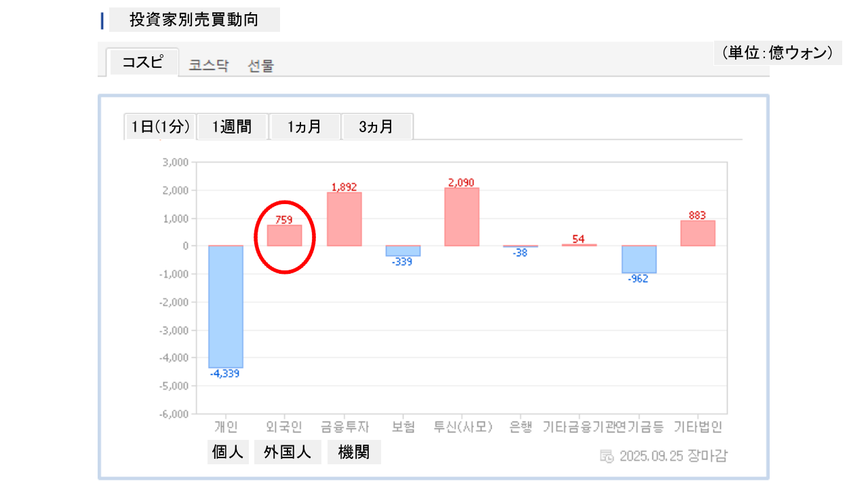Switch to the 코스닥 tab
The height and width of the screenshot is (488, 868).
pos(209,66)
